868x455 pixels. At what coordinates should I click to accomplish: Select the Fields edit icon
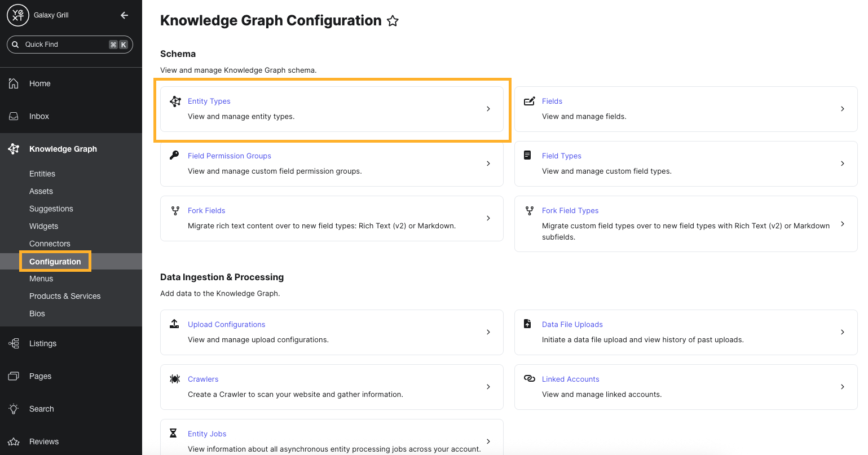click(528, 100)
